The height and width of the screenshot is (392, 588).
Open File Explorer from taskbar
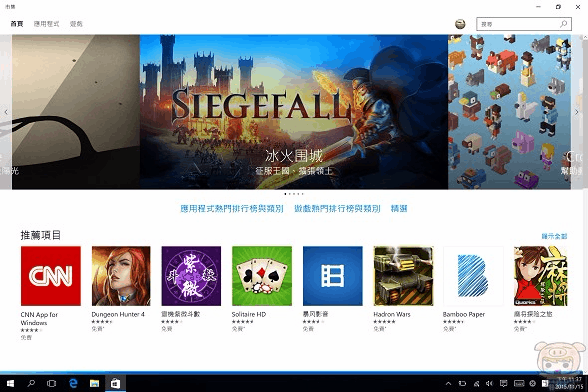[94, 383]
